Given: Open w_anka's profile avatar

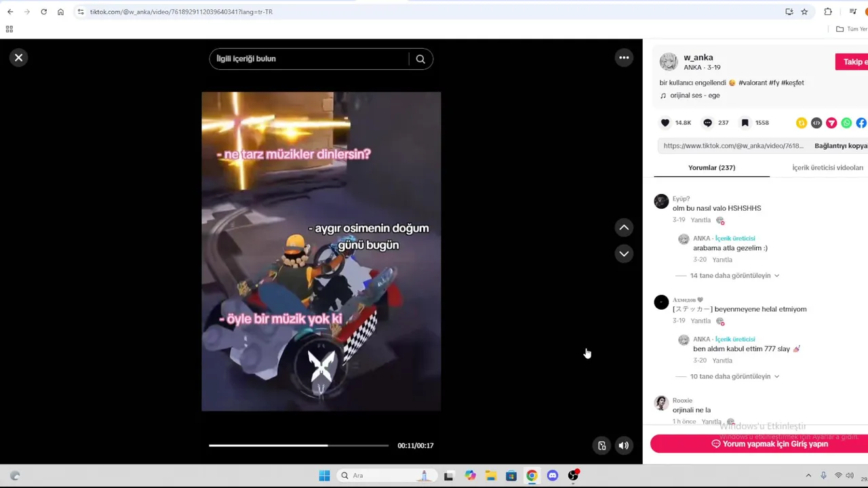Looking at the screenshot, I should [x=669, y=62].
